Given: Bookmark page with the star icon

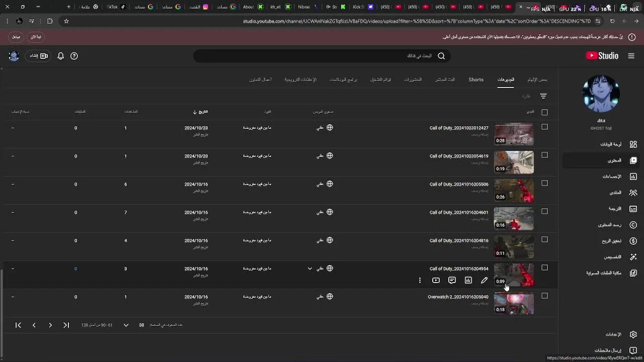Looking at the screenshot, I should [66, 21].
